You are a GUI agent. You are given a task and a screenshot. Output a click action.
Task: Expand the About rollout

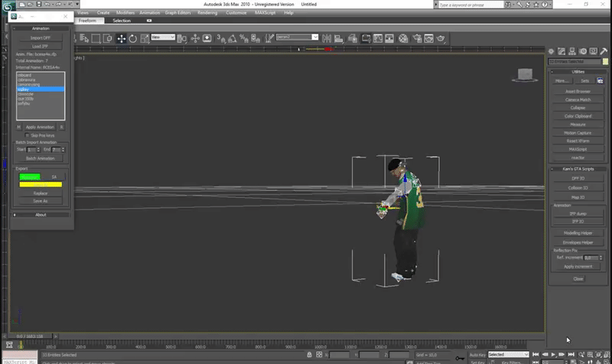[x=41, y=215]
